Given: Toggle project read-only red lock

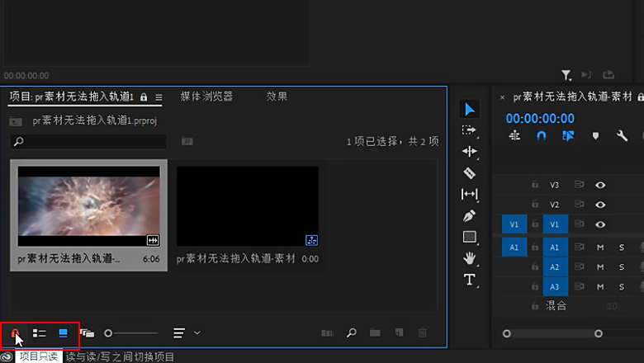Looking at the screenshot, I should [x=15, y=332].
